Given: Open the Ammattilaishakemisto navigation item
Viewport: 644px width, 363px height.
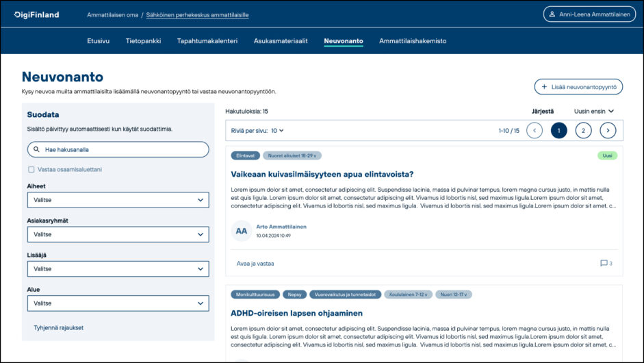Looking at the screenshot, I should [413, 41].
